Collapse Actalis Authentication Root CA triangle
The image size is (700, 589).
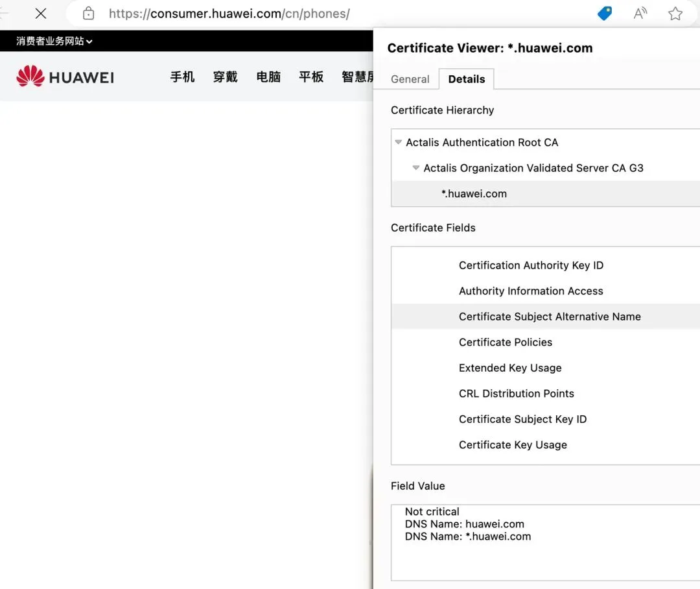click(x=398, y=142)
